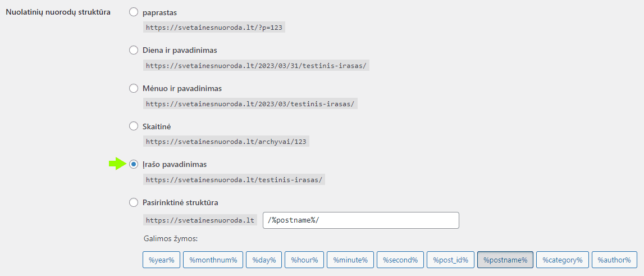Pick the 'Skaitinė' permalink structure
Viewport: 644px width, 276px height.
(x=134, y=126)
